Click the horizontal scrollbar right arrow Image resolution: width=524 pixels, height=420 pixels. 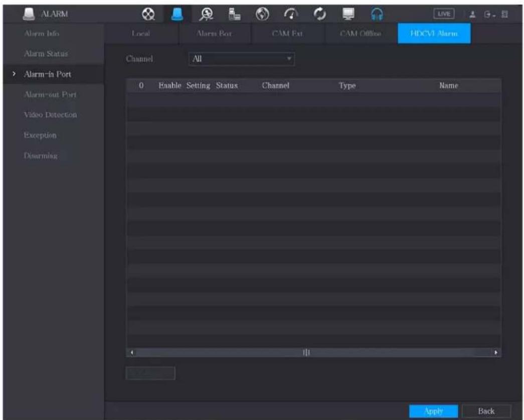tap(495, 352)
